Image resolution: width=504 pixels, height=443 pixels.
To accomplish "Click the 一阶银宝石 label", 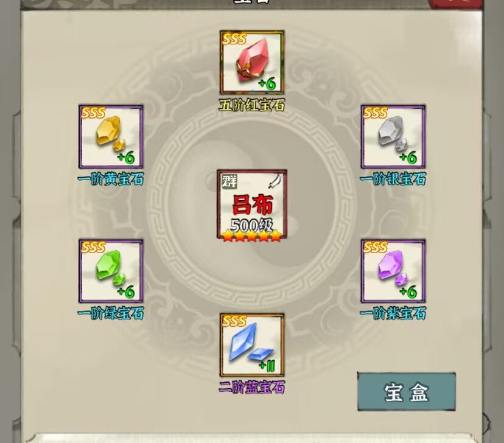I will coord(393,179).
